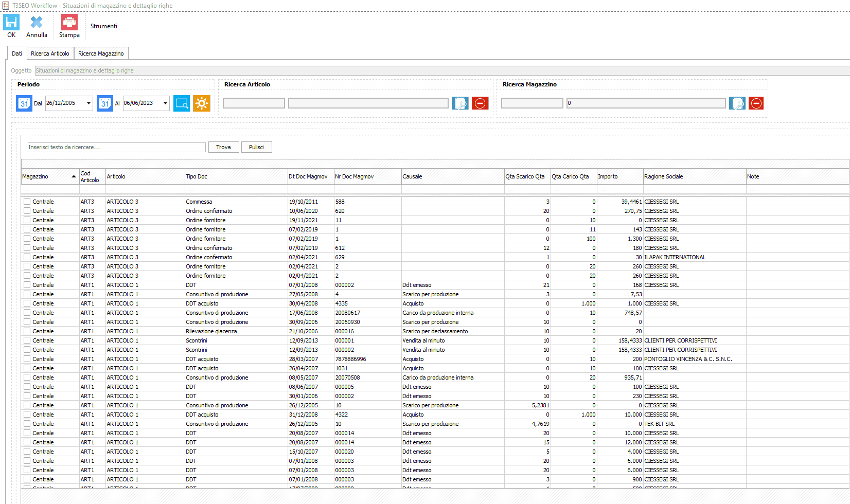Click the orange sun refresh icon

click(202, 103)
